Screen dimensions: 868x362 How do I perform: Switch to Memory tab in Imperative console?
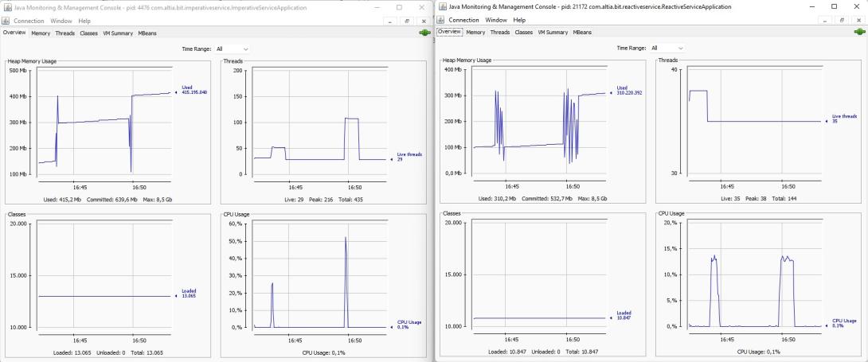click(x=41, y=33)
